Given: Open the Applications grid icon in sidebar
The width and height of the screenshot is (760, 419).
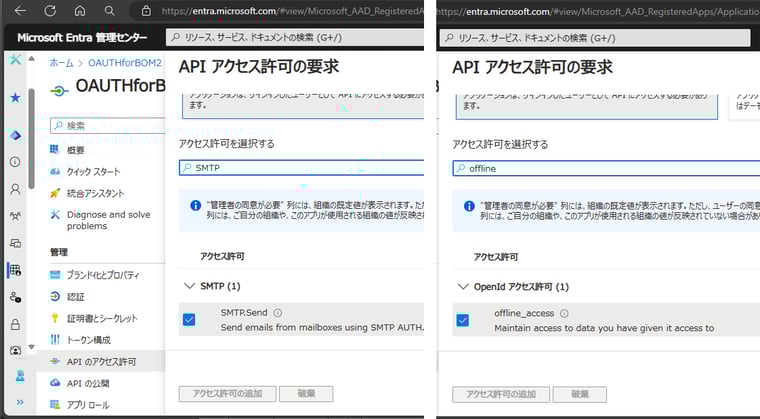Looking at the screenshot, I should (16, 270).
